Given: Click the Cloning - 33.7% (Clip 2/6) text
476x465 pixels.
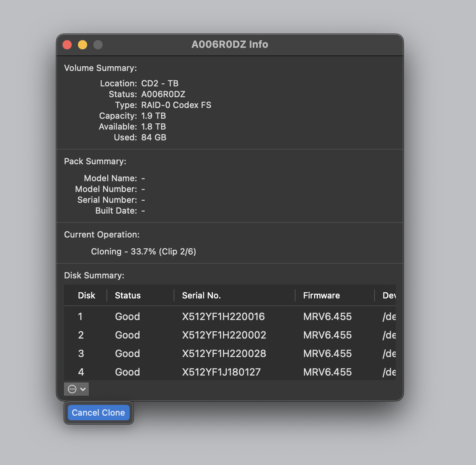Looking at the screenshot, I should [143, 251].
